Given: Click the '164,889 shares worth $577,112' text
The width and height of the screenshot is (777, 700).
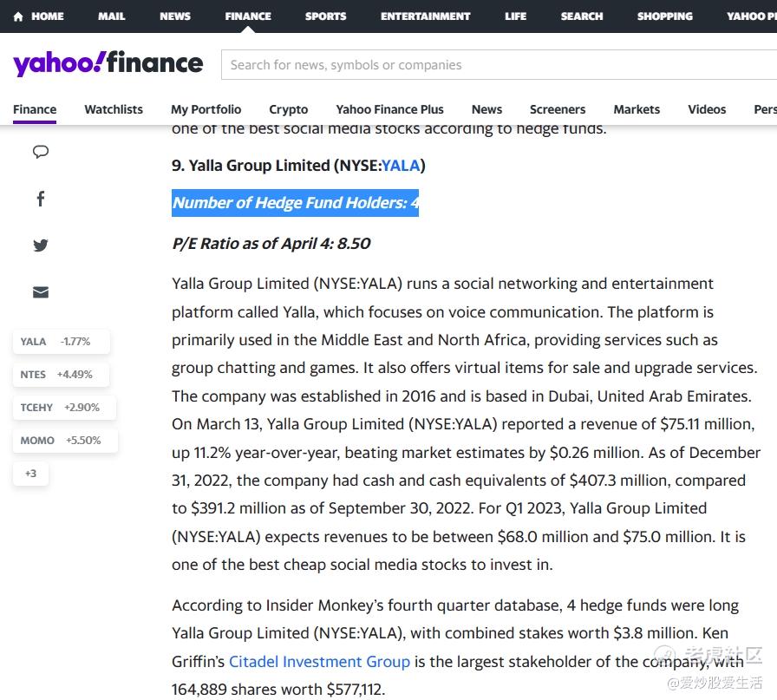Looking at the screenshot, I should click(x=277, y=689).
